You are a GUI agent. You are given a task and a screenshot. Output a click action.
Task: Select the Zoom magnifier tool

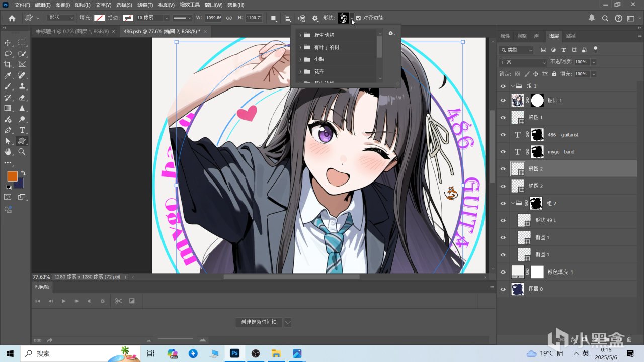[x=22, y=152]
